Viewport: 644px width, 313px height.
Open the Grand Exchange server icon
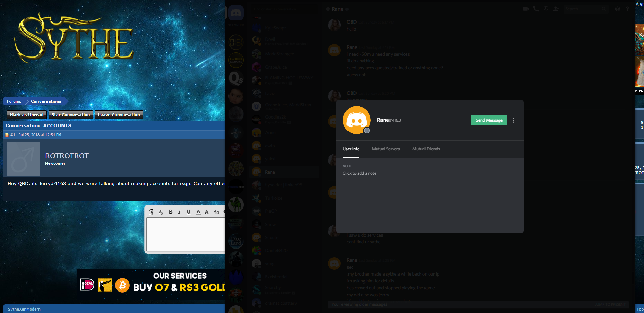[236, 60]
